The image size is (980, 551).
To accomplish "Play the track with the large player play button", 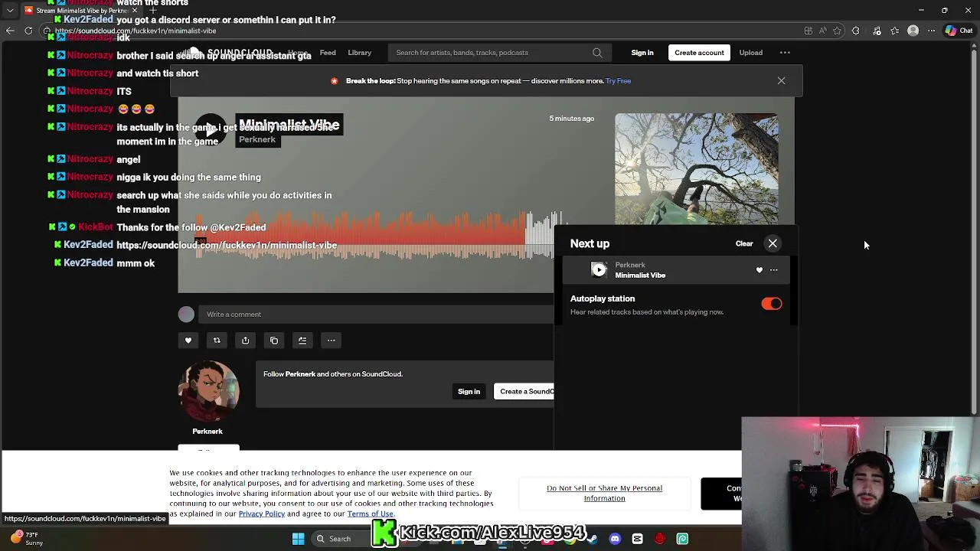I will [211, 130].
